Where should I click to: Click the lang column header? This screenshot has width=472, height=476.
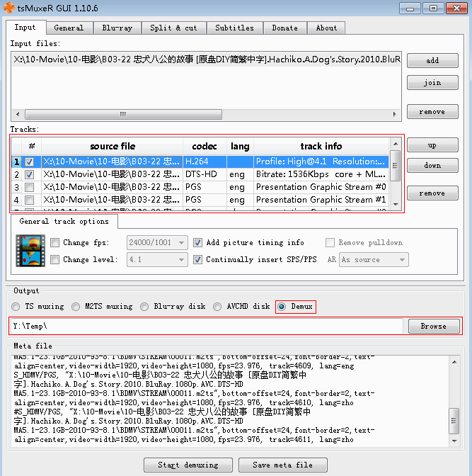(x=240, y=147)
